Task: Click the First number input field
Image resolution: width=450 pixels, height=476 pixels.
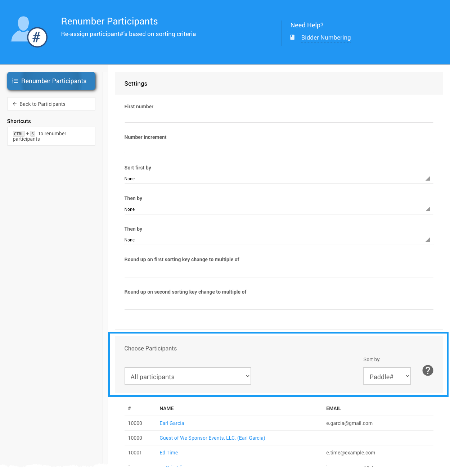Action: pyautogui.click(x=278, y=117)
